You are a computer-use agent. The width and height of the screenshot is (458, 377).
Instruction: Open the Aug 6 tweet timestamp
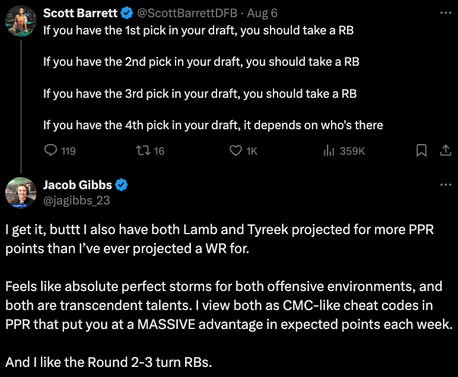(x=262, y=13)
